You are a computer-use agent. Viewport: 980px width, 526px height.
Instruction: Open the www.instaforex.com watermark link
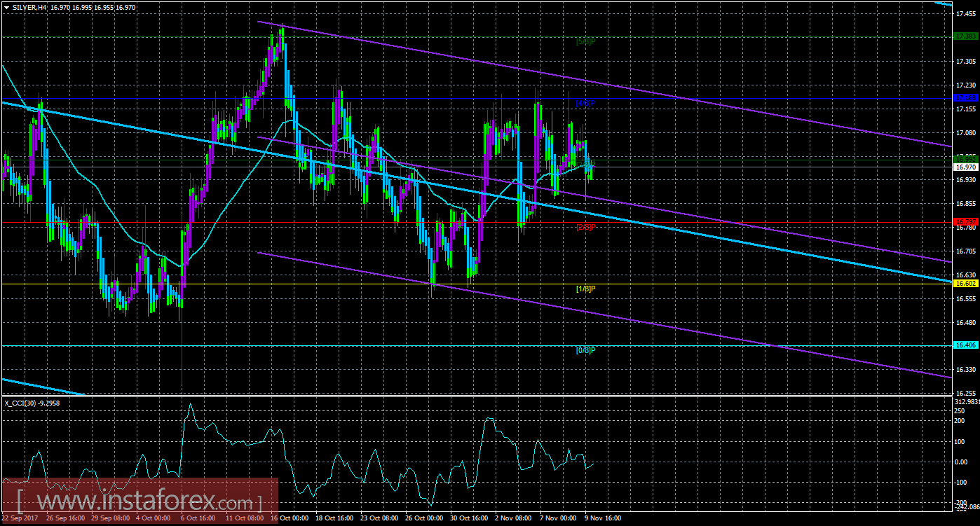(x=139, y=501)
